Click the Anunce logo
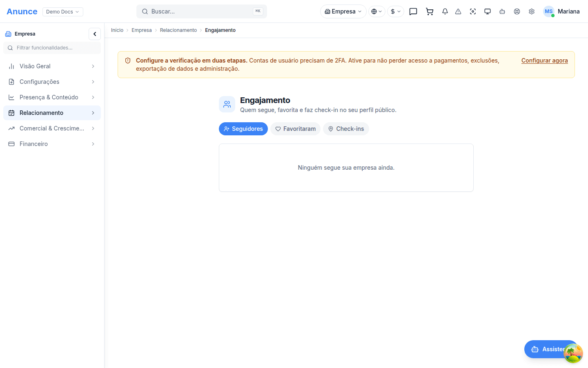This screenshot has width=588, height=368. (x=22, y=11)
